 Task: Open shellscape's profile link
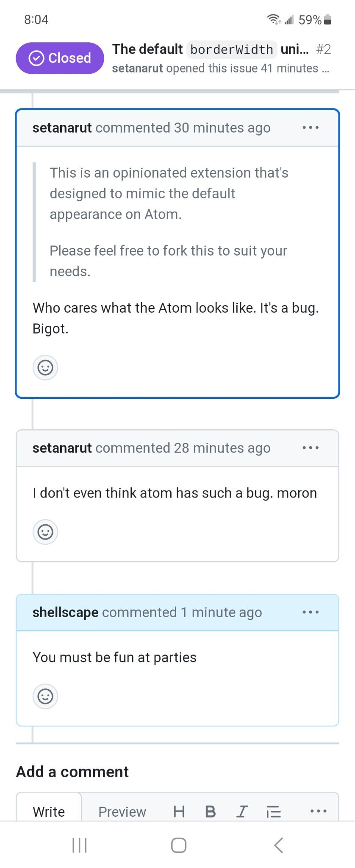click(x=65, y=612)
